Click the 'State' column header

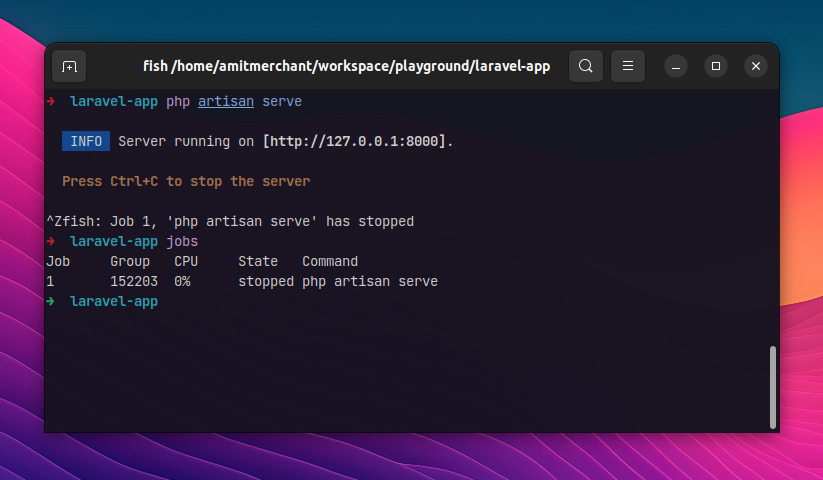(x=258, y=261)
